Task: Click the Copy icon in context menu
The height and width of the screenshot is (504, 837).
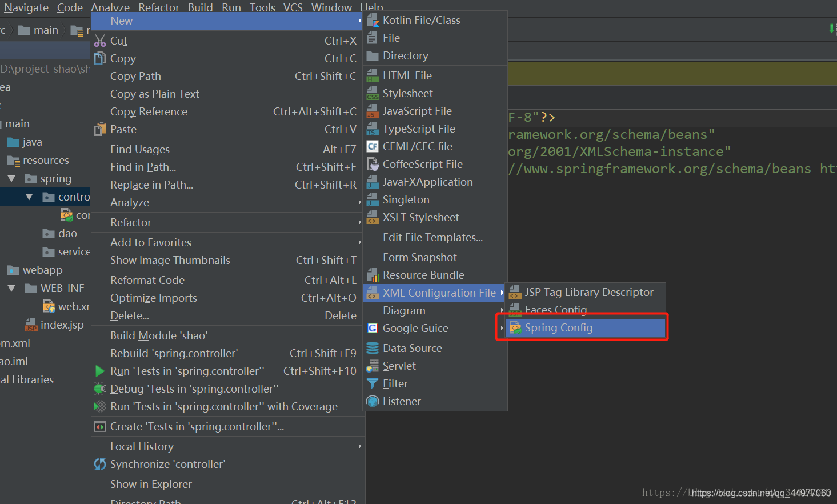Action: click(100, 58)
